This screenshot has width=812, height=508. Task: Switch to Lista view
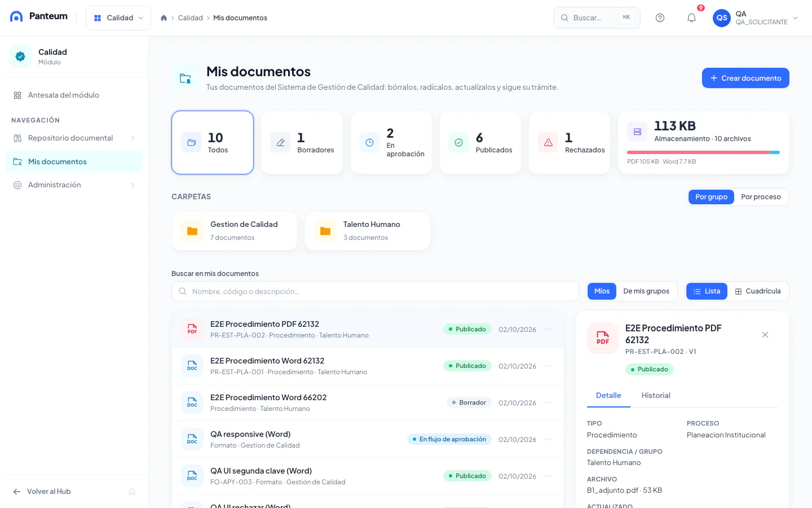coord(707,291)
